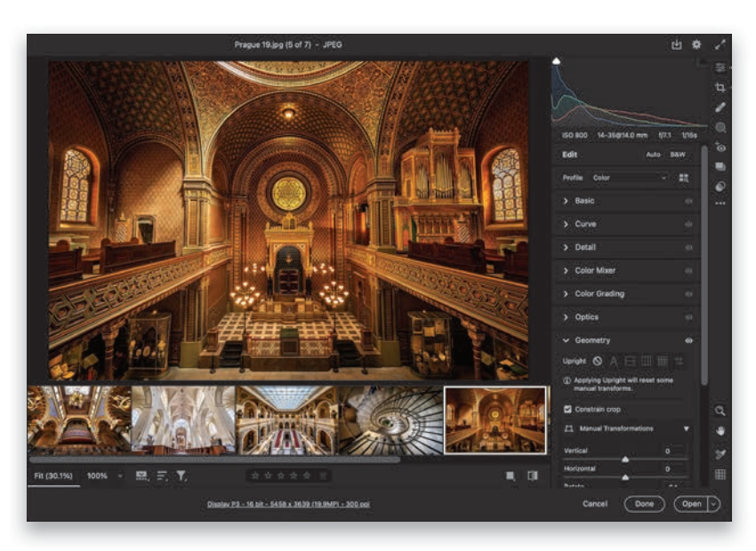The height and width of the screenshot is (551, 756).
Task: Open the Red Eye removal tool
Action: pos(720,148)
